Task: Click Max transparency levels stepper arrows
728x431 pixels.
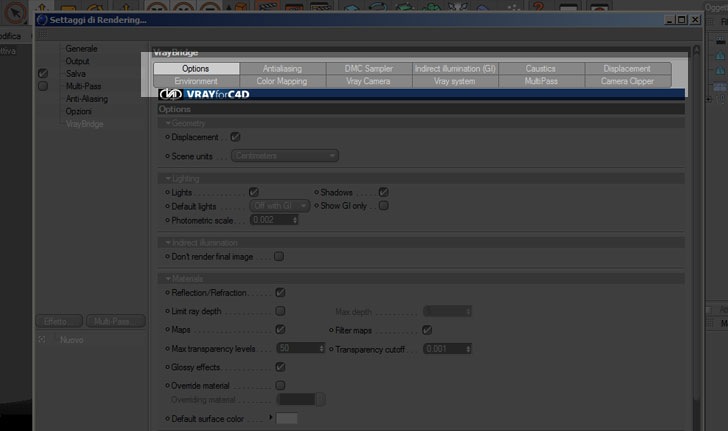Action: click(321, 348)
